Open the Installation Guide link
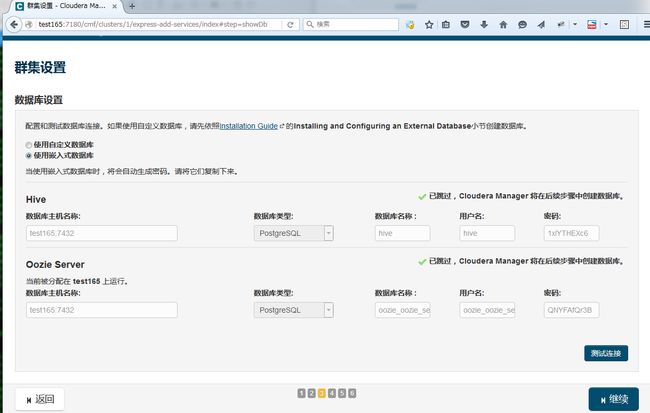Viewport: 650px width, 413px height. [249, 126]
